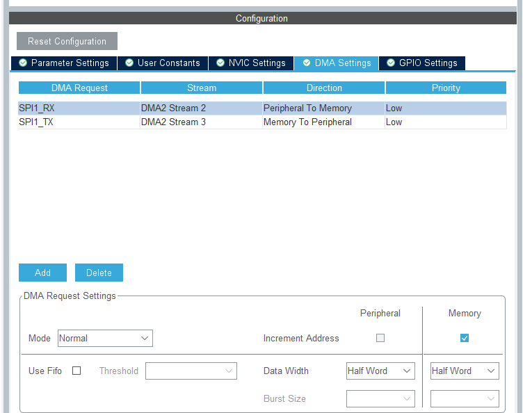The width and height of the screenshot is (532, 413).
Task: Uncheck the Memory increment address checkbox
Action: click(465, 338)
